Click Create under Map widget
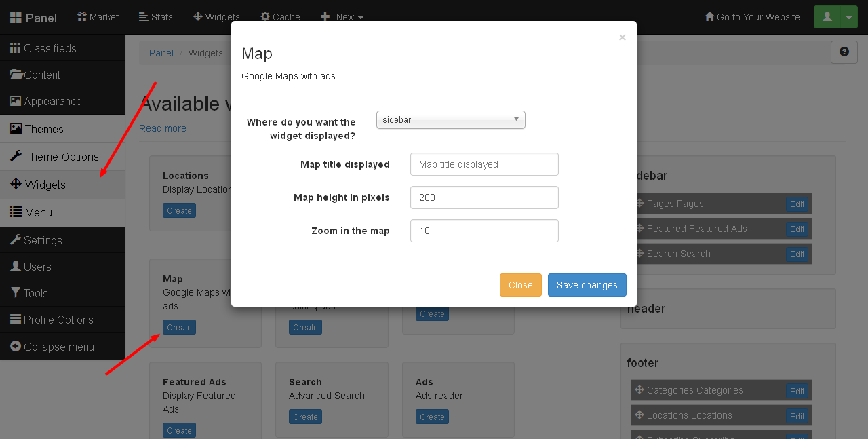Viewport: 868px width, 439px height. pos(179,327)
